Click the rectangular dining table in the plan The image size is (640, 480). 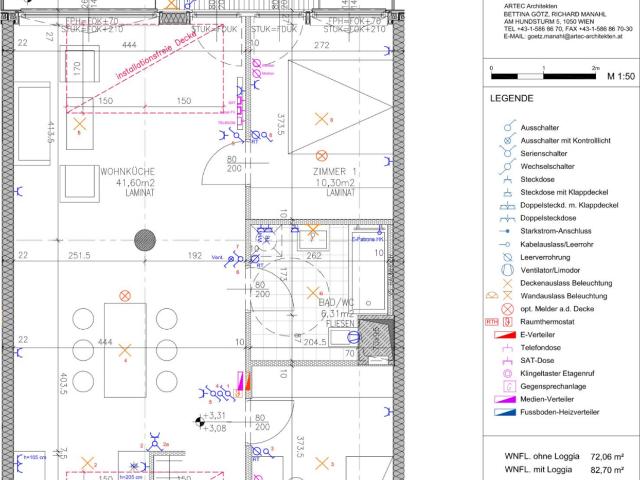(x=125, y=350)
